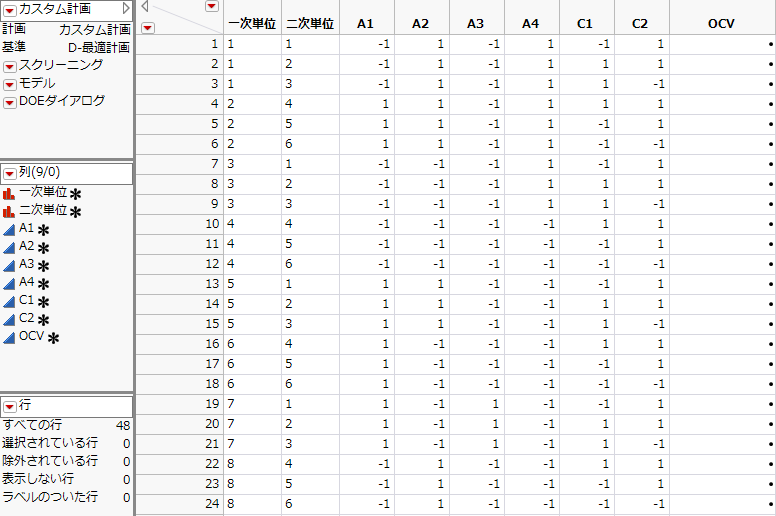
Task: Select row number 7 in the table
Action: point(179,164)
